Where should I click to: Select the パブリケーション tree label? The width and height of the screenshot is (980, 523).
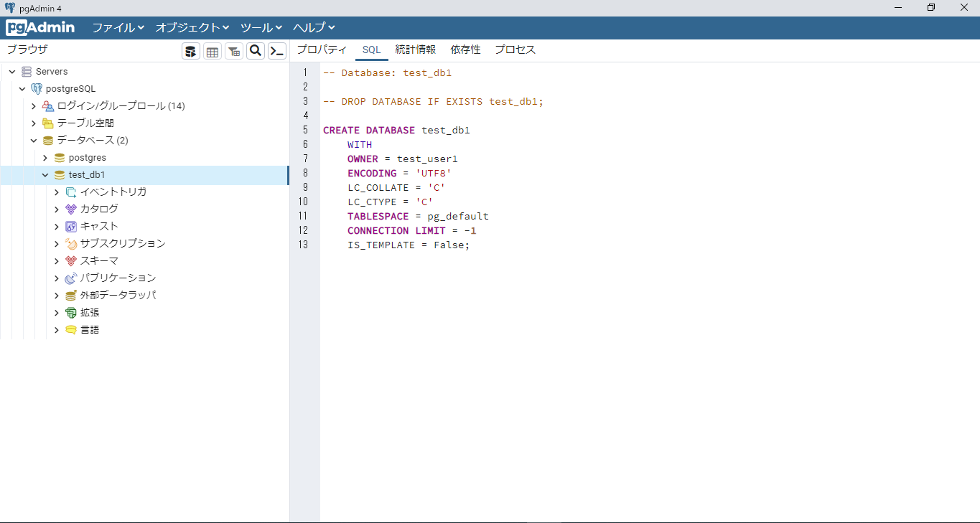[118, 278]
